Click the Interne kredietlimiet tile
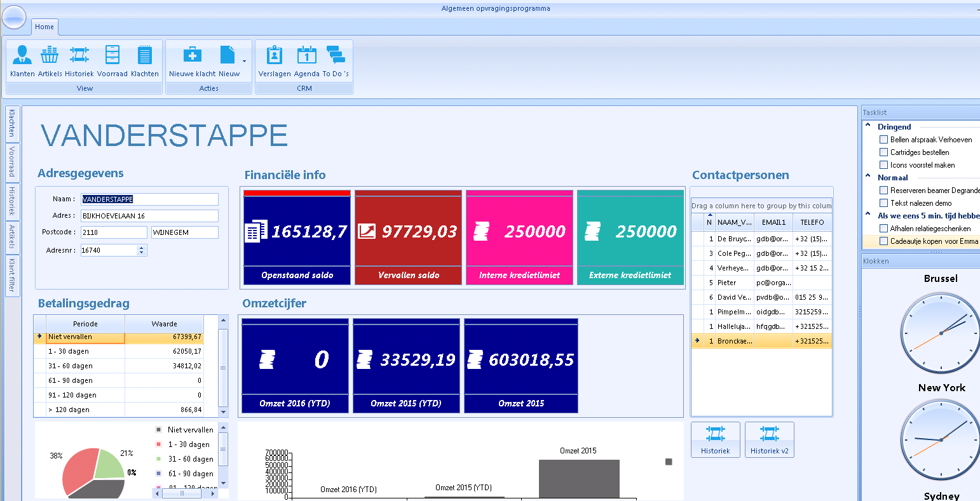 (x=520, y=237)
